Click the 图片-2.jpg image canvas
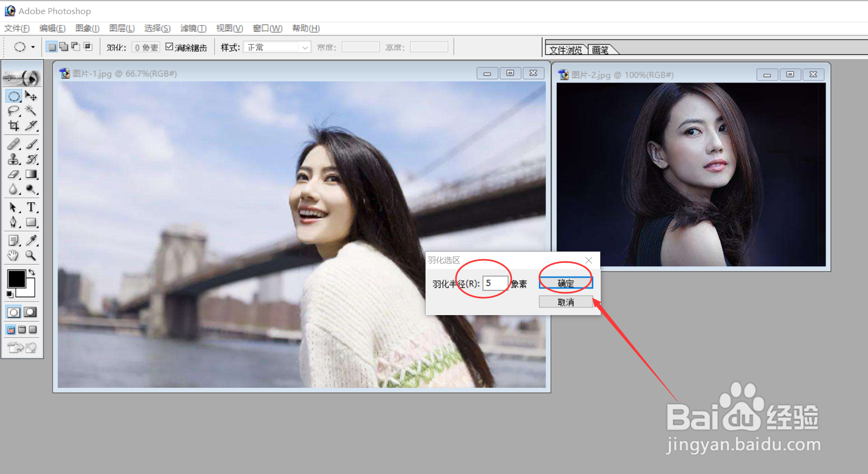868x474 pixels. pyautogui.click(x=691, y=175)
